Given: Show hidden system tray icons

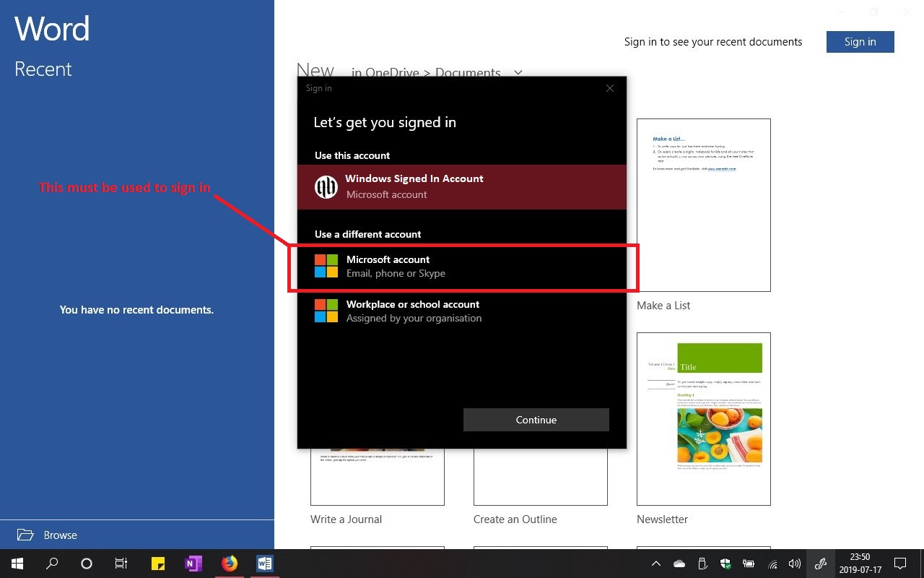Looking at the screenshot, I should [656, 564].
